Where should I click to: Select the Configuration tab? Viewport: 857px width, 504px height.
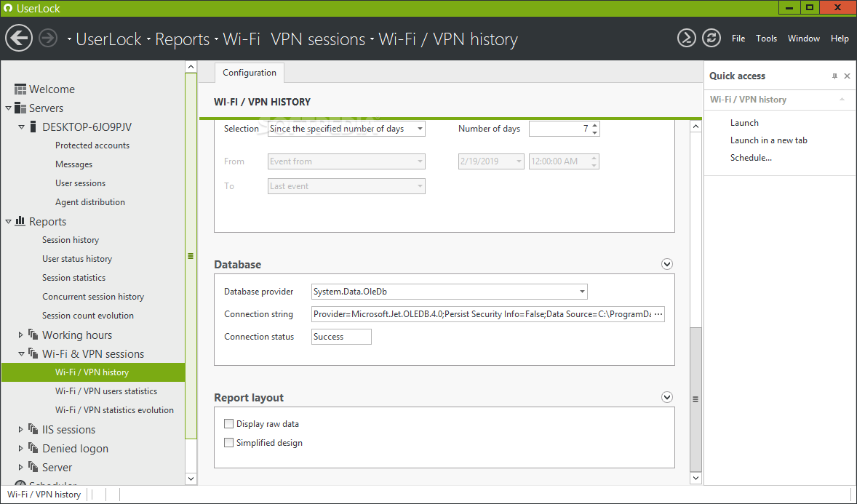(250, 73)
